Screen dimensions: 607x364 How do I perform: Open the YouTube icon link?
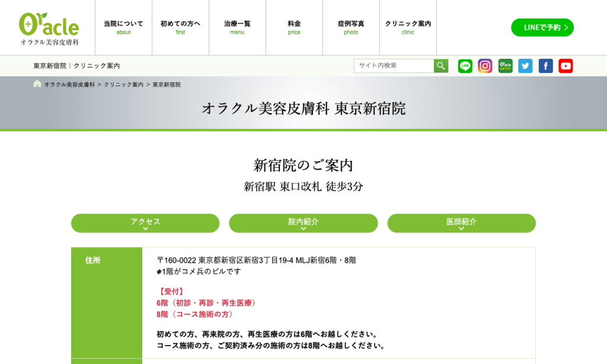[566, 66]
